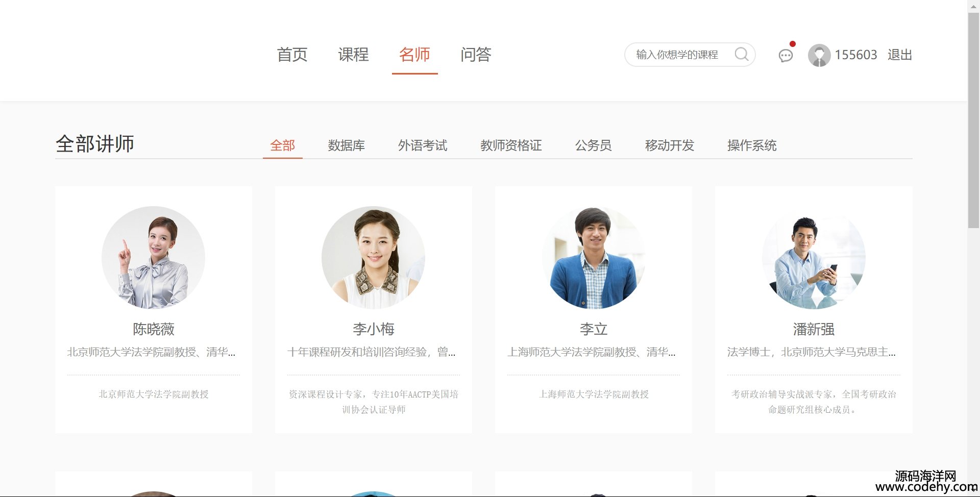Screen dimensions: 980x497
Task: Open 李立's portrait photo
Action: [593, 257]
